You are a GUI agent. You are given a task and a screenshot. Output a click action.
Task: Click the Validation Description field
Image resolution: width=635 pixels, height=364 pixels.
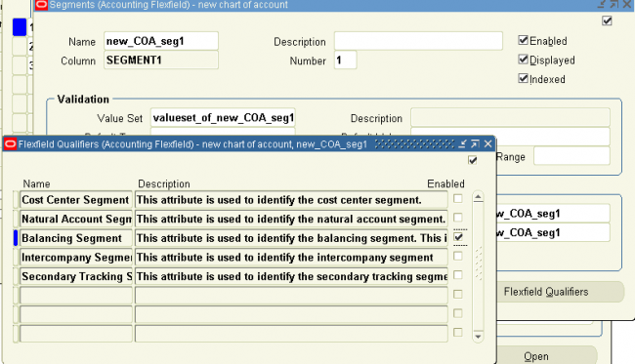510,118
